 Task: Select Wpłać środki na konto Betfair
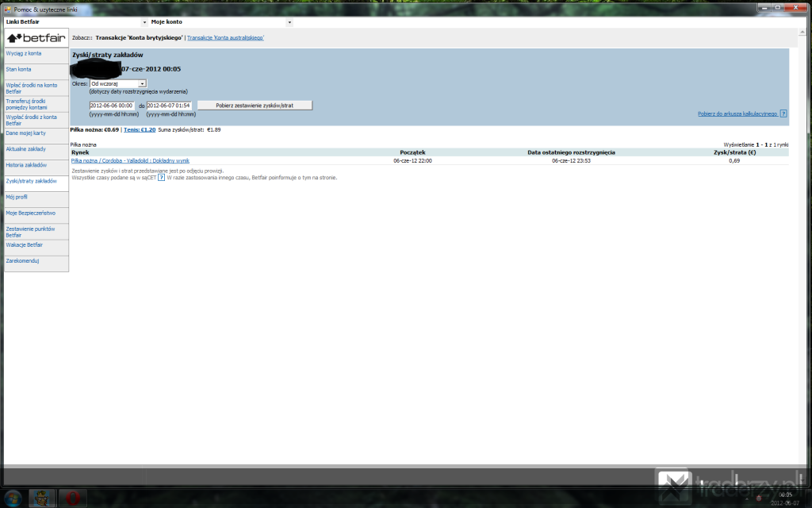32,88
